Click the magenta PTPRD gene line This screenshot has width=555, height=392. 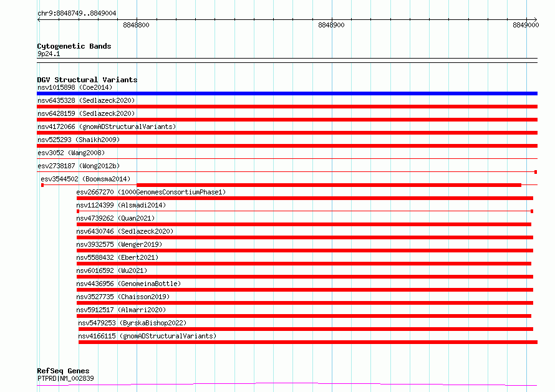pyautogui.click(x=287, y=384)
